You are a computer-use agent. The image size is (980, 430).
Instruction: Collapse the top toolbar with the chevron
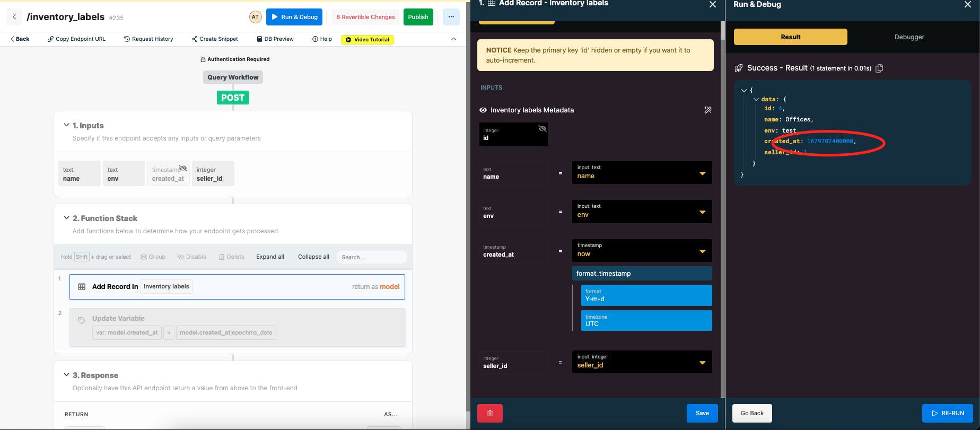(x=453, y=39)
